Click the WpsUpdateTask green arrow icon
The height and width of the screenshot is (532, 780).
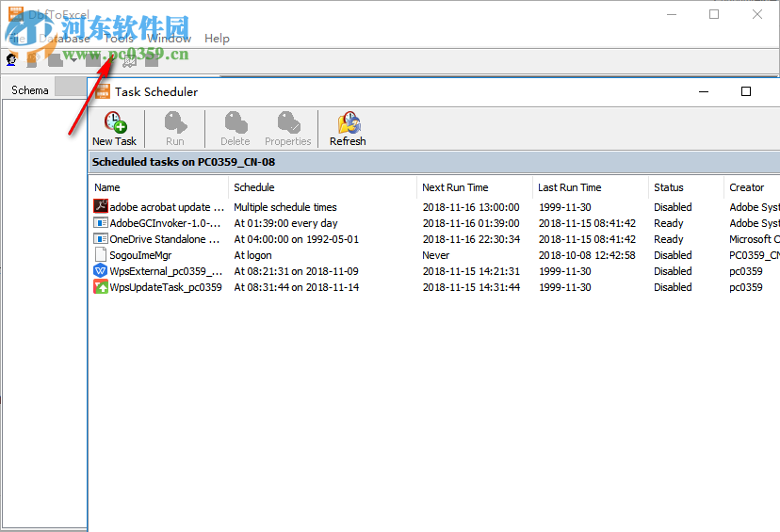101,286
